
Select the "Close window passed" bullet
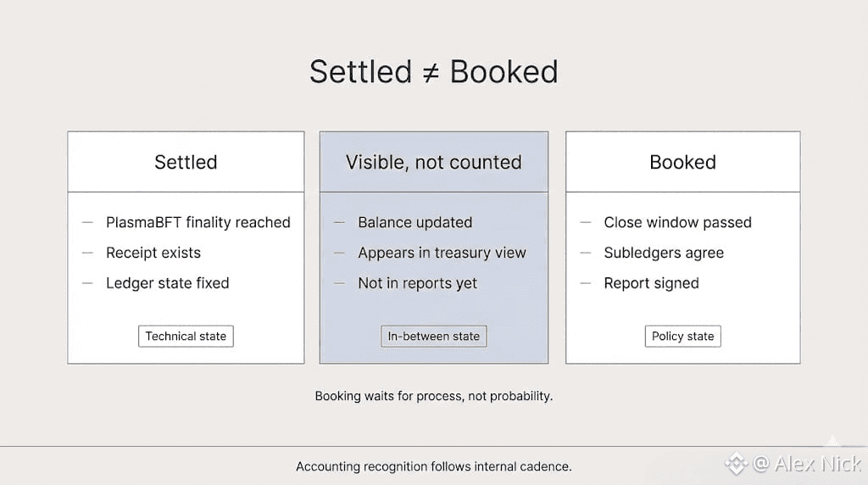pyautogui.click(x=677, y=222)
